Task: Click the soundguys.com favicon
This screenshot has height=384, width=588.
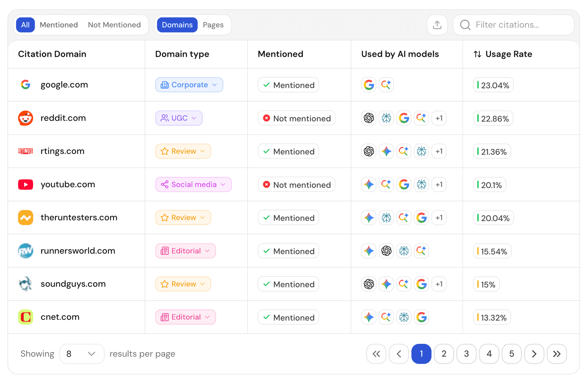Action: click(26, 284)
